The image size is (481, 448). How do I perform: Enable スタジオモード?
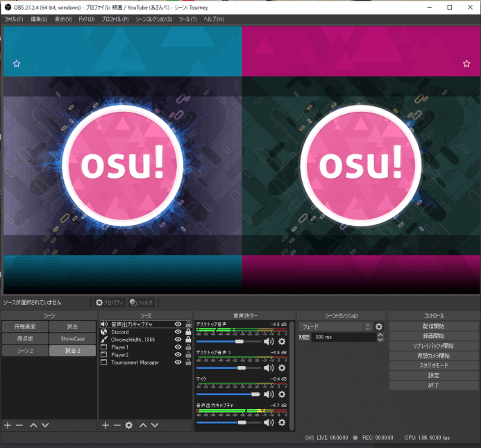click(x=434, y=365)
